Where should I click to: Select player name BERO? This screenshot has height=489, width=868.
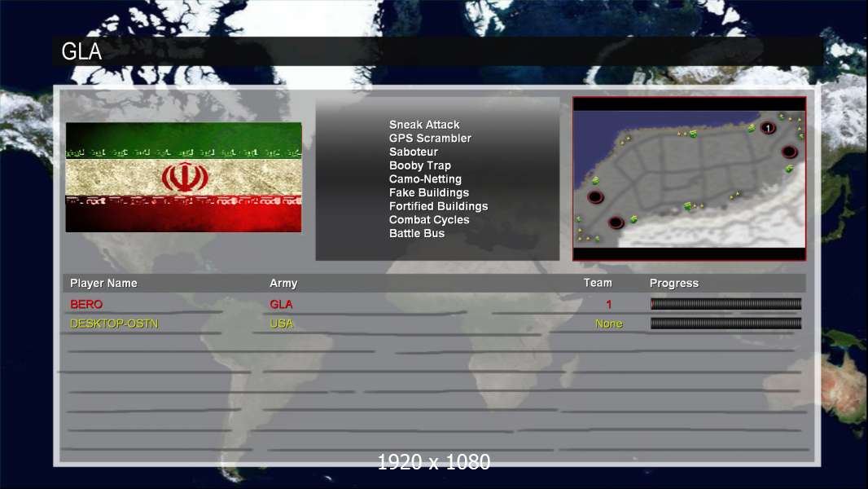(86, 304)
